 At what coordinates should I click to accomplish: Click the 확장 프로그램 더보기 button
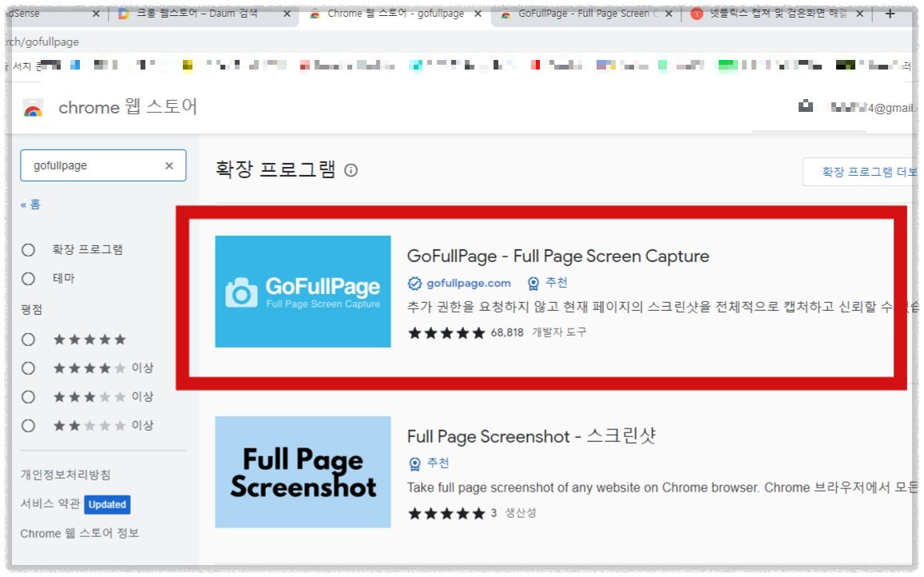pyautogui.click(x=860, y=172)
